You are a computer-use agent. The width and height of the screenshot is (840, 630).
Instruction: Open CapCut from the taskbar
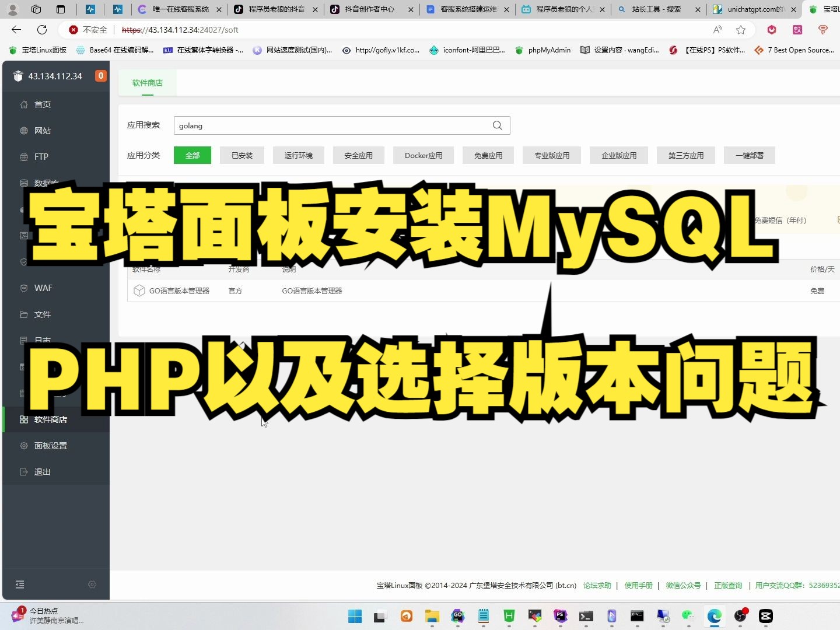pyautogui.click(x=766, y=616)
